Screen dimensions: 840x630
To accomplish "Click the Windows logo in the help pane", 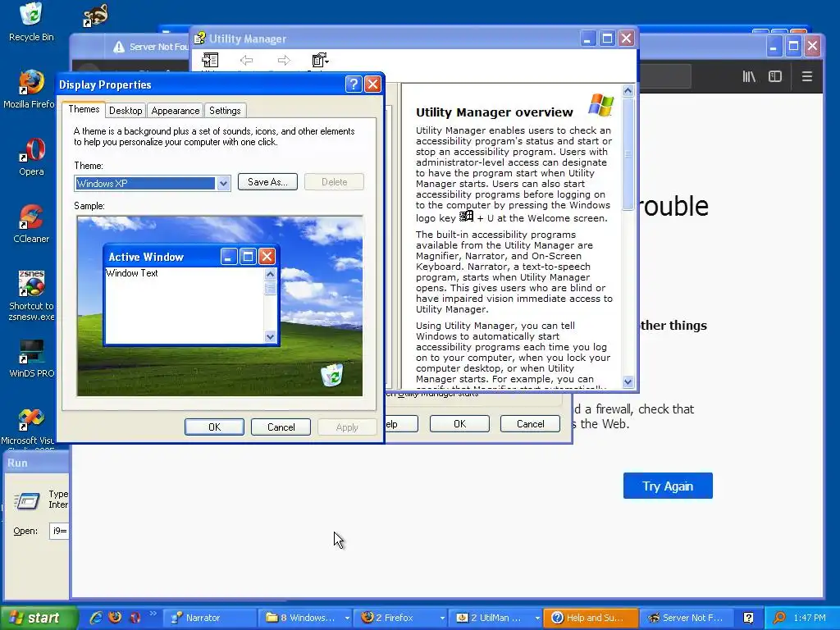I will 601,104.
